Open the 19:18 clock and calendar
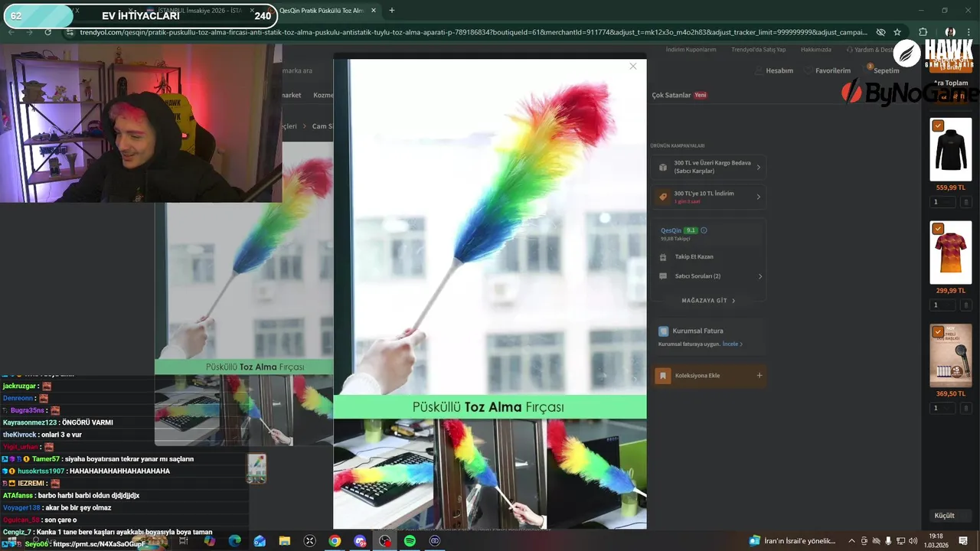The height and width of the screenshot is (551, 980). (x=936, y=540)
